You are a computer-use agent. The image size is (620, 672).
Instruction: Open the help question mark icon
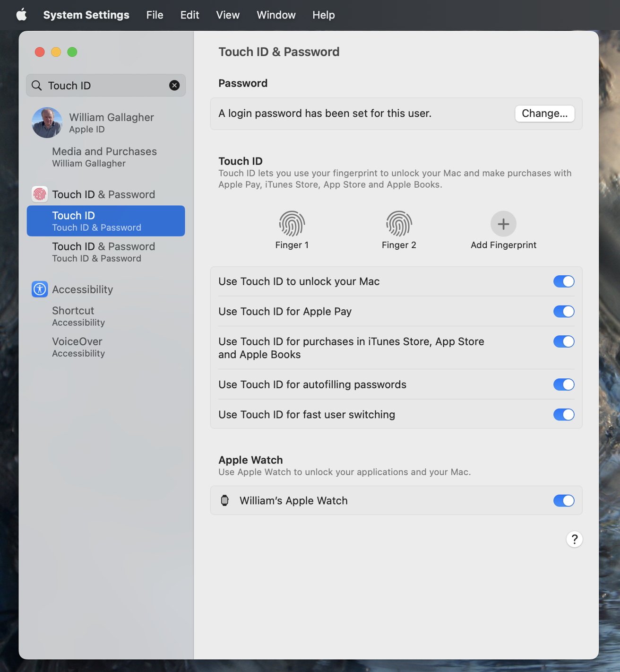[574, 539]
